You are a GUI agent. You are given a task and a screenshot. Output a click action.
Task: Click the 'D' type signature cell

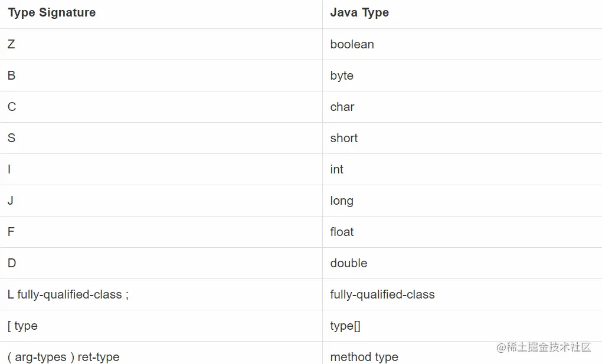point(12,263)
